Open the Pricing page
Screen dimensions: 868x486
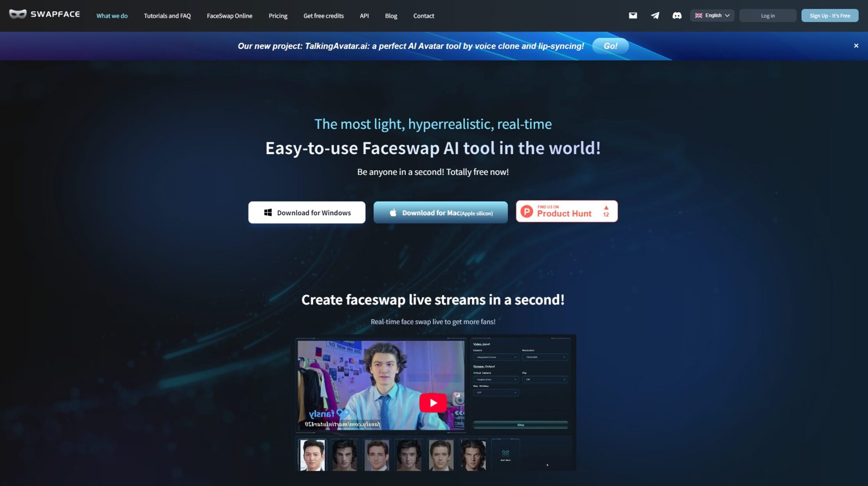pos(278,16)
